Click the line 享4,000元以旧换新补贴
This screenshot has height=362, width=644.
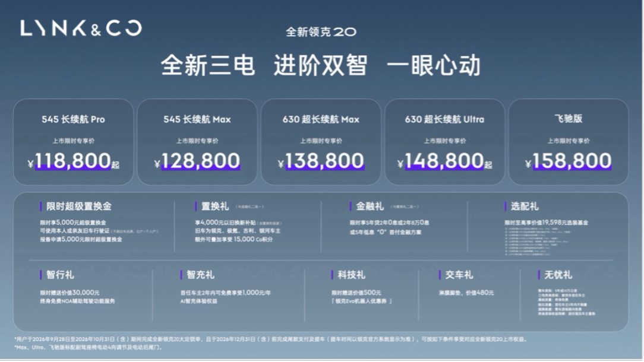click(226, 223)
